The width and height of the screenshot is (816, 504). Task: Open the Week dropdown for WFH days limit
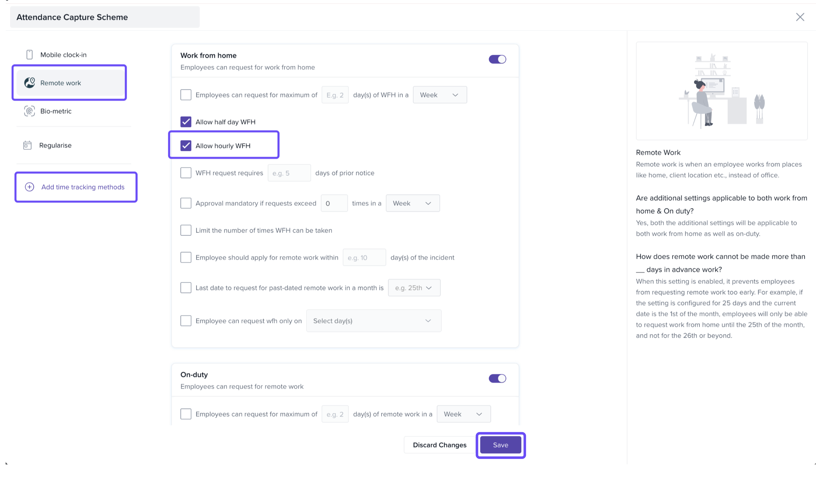[x=439, y=95]
